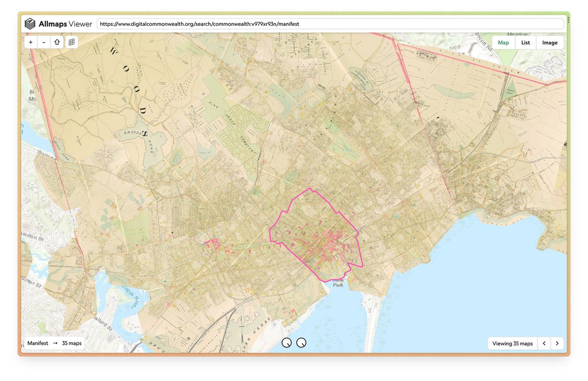
Task: Reset the view with the home arrow icon
Action: click(x=57, y=42)
